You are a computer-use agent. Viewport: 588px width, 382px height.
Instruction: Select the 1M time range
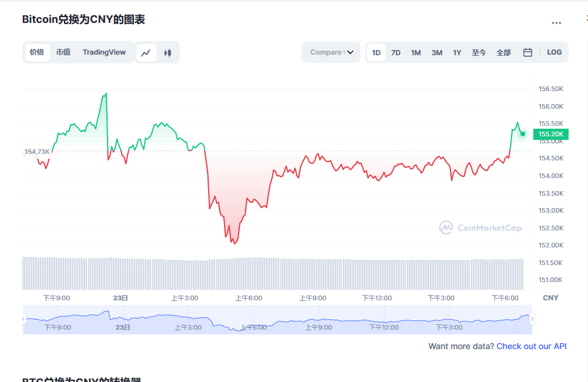tap(416, 52)
